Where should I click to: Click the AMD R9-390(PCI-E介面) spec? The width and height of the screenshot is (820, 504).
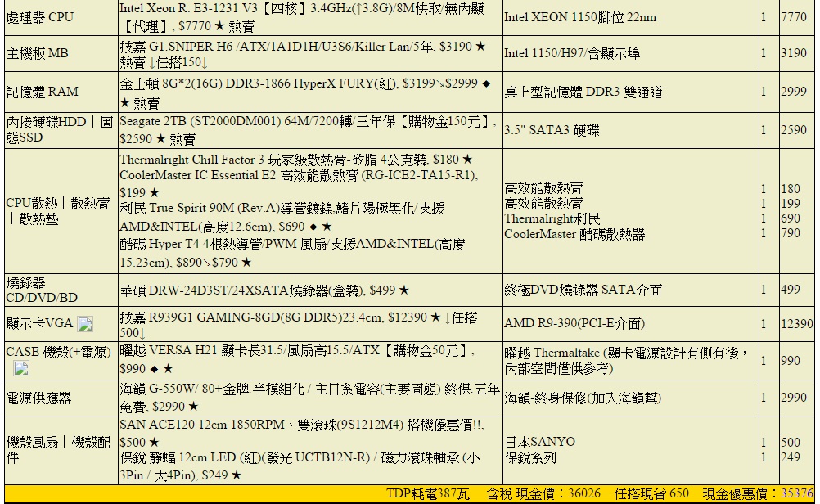pyautogui.click(x=574, y=324)
